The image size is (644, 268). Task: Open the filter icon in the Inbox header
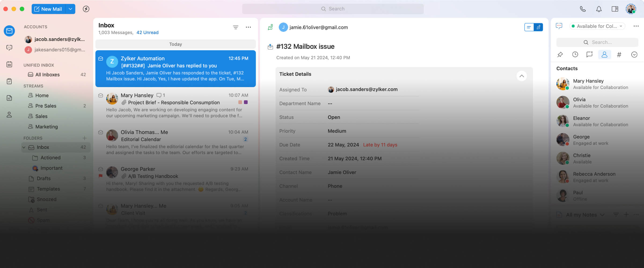pyautogui.click(x=235, y=27)
